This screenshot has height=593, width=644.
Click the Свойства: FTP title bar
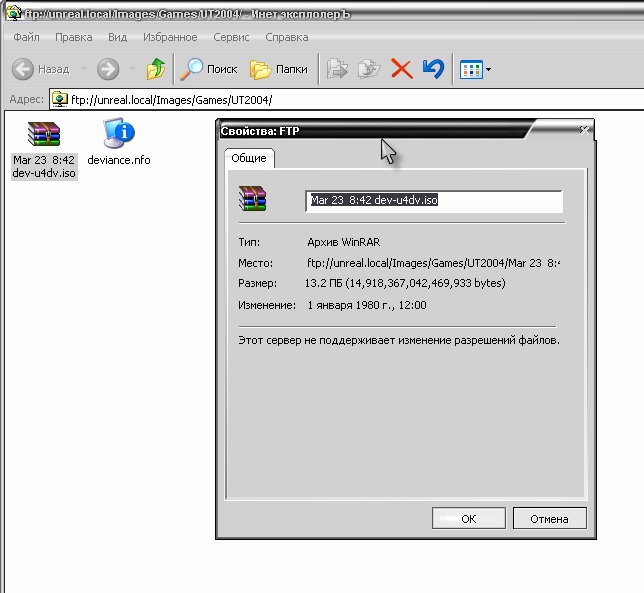tap(372, 131)
